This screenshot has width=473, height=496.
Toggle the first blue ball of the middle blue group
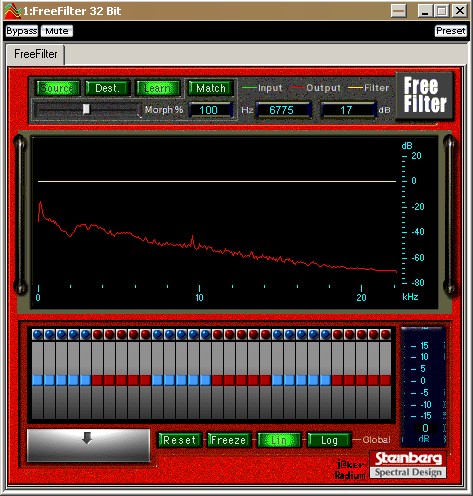[157, 334]
